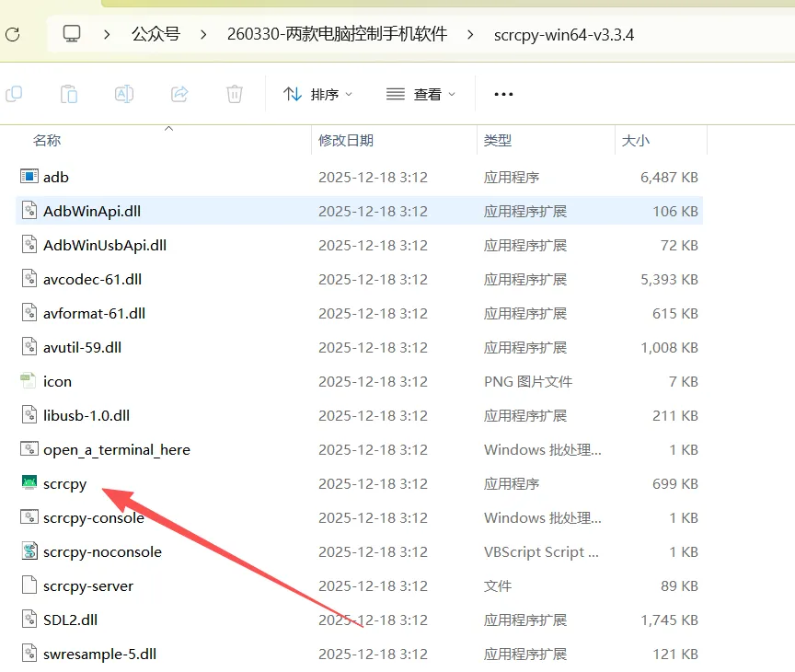Click the scrcpy-server blank file icon
This screenshot has width=795, height=672.
pos(29,585)
